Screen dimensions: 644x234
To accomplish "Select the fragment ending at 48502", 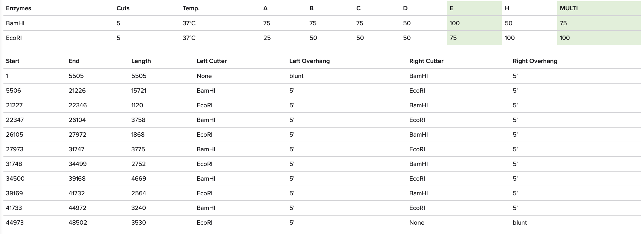I will coord(78,222).
